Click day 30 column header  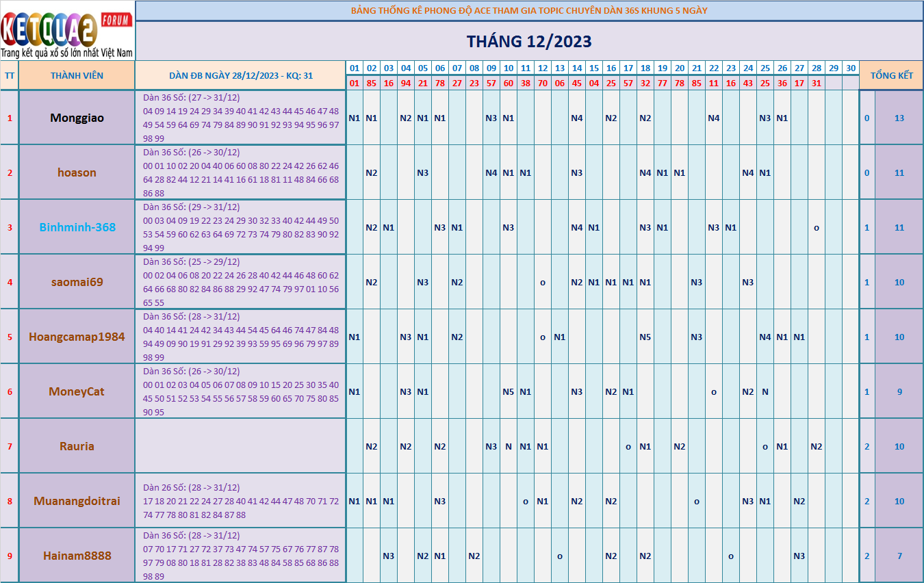(851, 68)
